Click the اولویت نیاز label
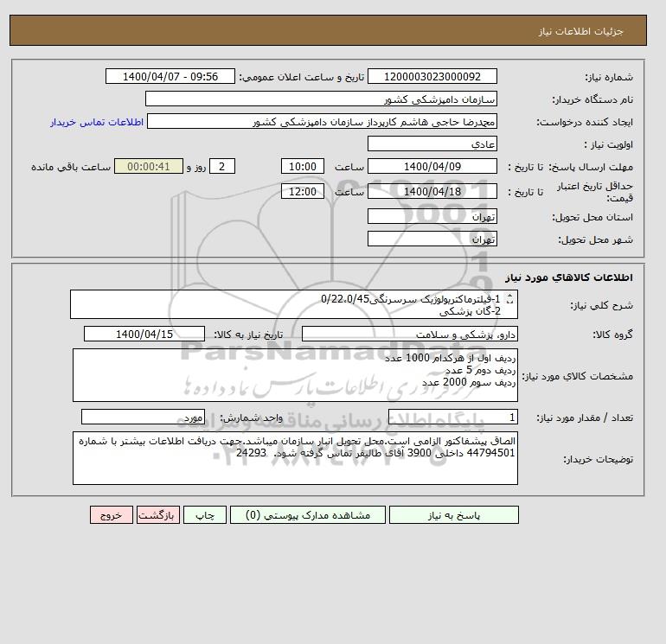 click(x=608, y=144)
